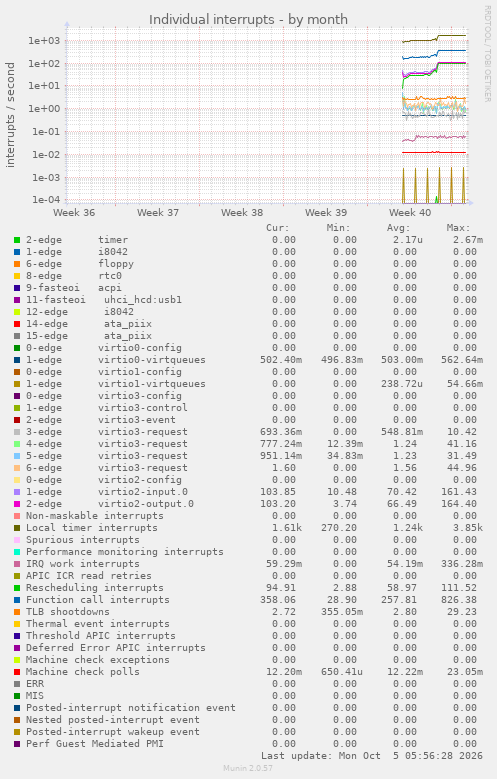The image size is (497, 779).
Task: Click the Munin 2.0.57 footer text
Action: click(248, 768)
